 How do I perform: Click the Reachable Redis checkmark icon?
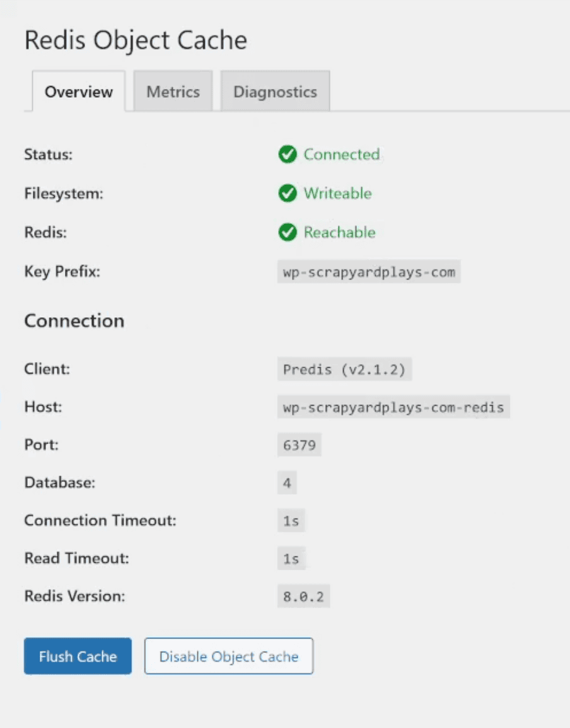pyautogui.click(x=288, y=232)
